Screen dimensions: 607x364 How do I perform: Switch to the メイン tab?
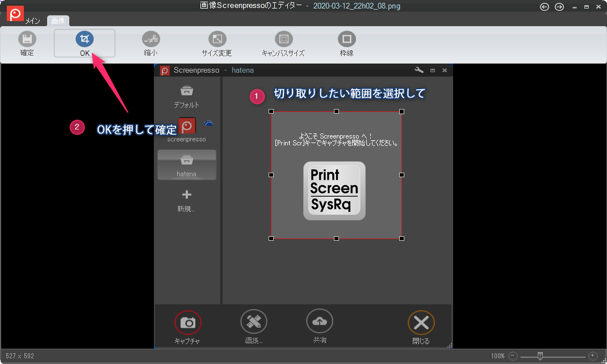(x=33, y=21)
